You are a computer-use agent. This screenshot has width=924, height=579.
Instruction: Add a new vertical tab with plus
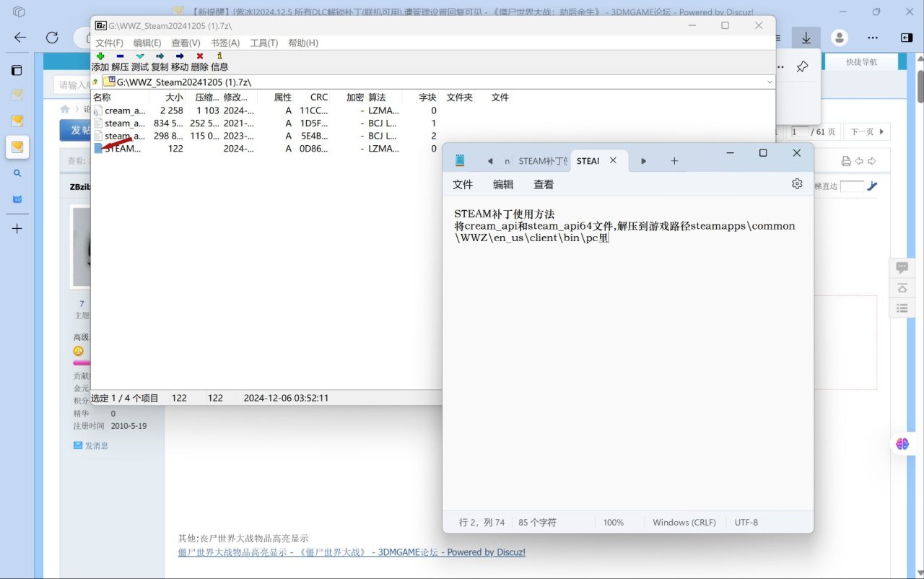click(17, 229)
